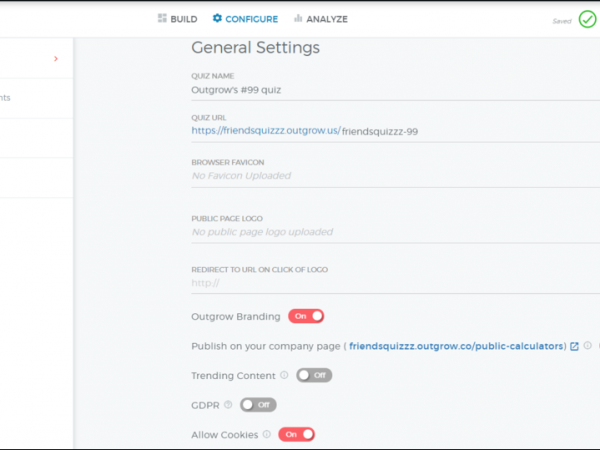
Task: Click the Redirect to URL http:// field
Action: [390, 283]
